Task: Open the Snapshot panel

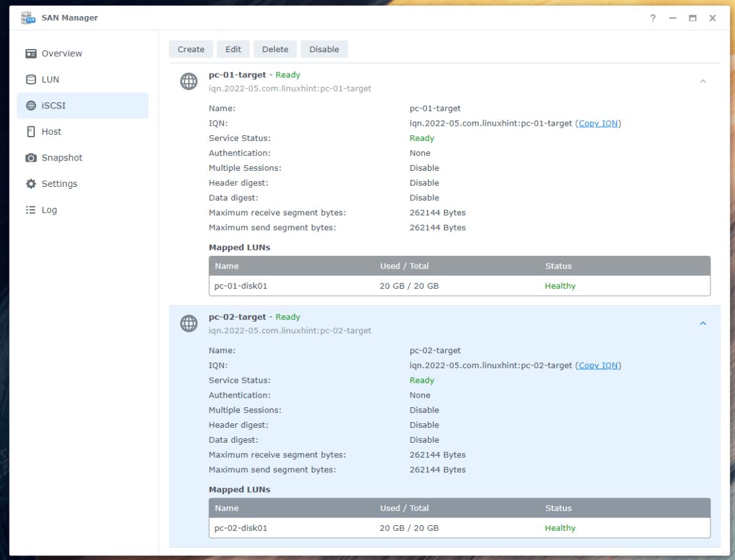Action: 64,157
